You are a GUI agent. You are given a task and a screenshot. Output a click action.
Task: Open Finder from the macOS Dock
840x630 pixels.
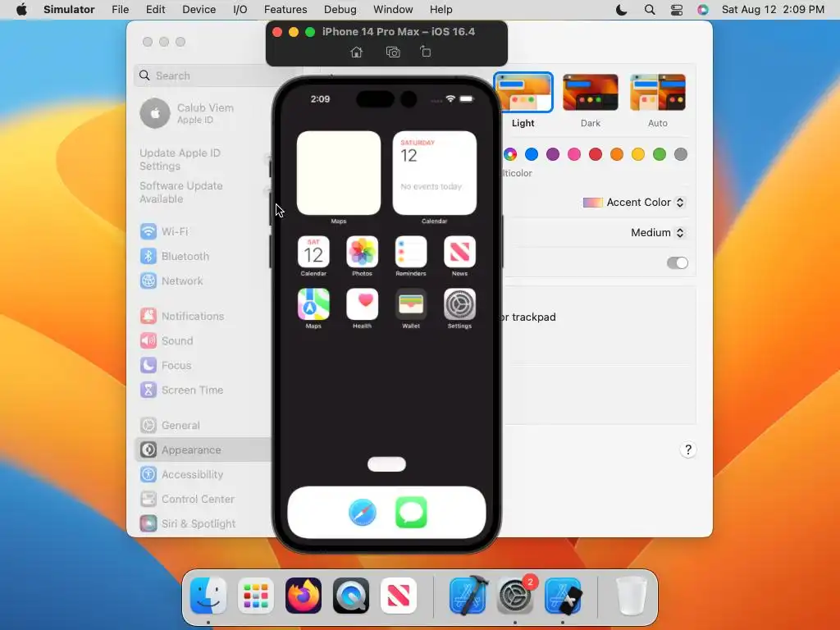(208, 596)
